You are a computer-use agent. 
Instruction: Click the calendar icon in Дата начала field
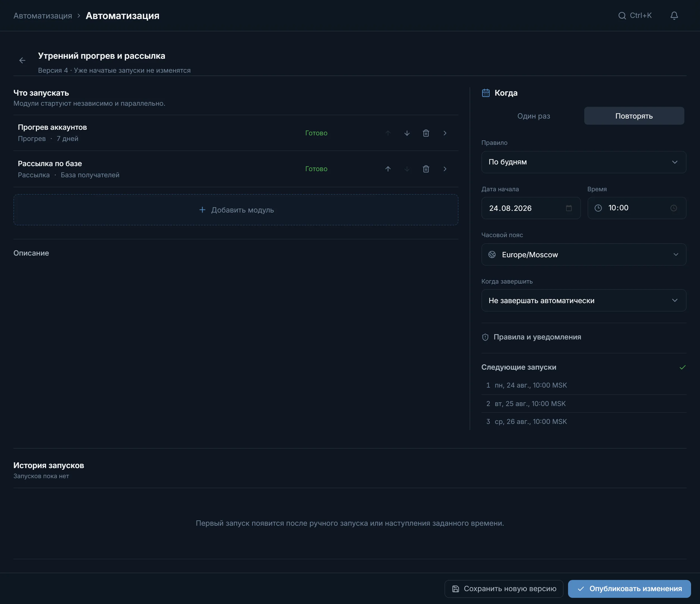[x=569, y=208]
